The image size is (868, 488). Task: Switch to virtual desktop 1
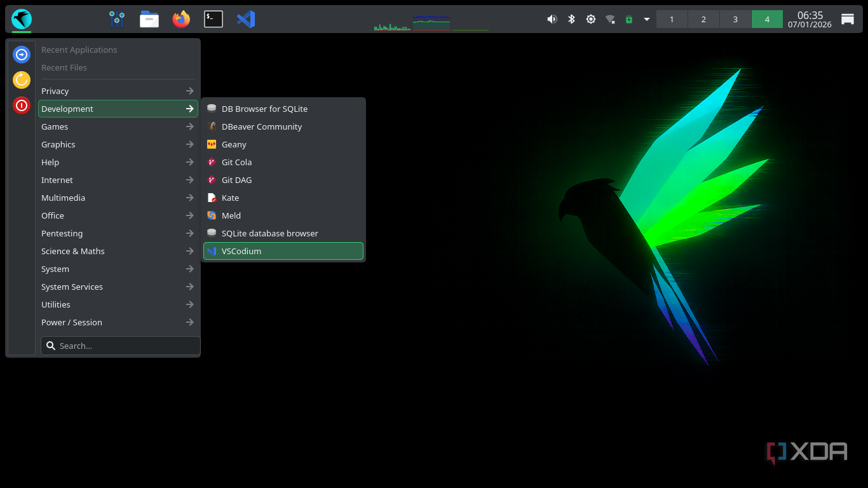point(672,19)
